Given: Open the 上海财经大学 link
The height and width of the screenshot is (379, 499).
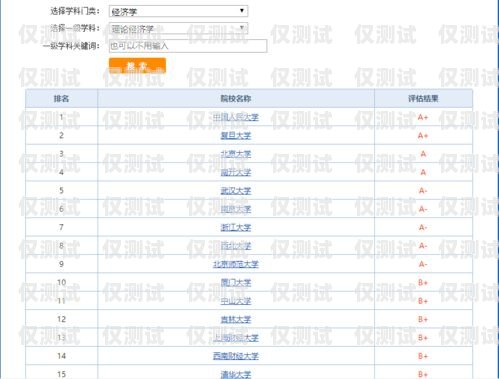Looking at the screenshot, I should coord(236,338).
